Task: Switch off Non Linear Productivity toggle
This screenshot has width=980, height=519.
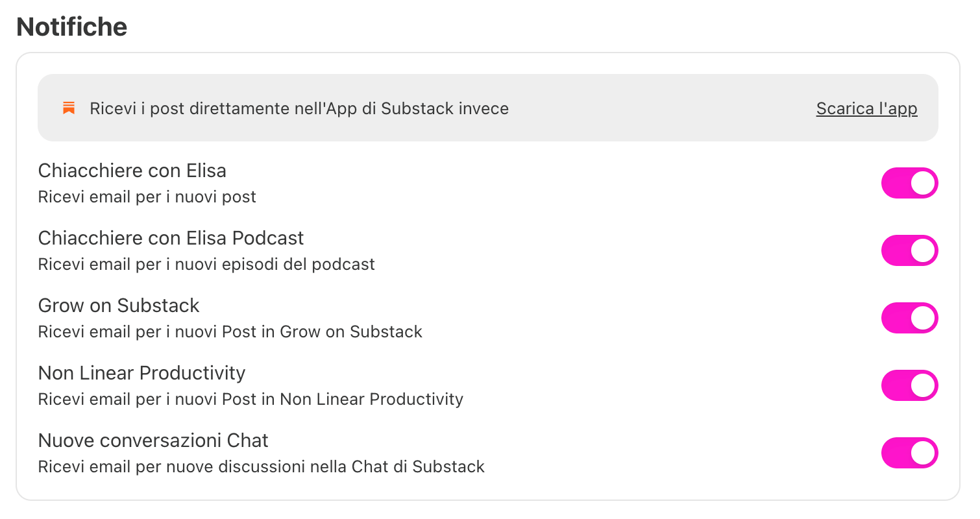Action: click(909, 385)
